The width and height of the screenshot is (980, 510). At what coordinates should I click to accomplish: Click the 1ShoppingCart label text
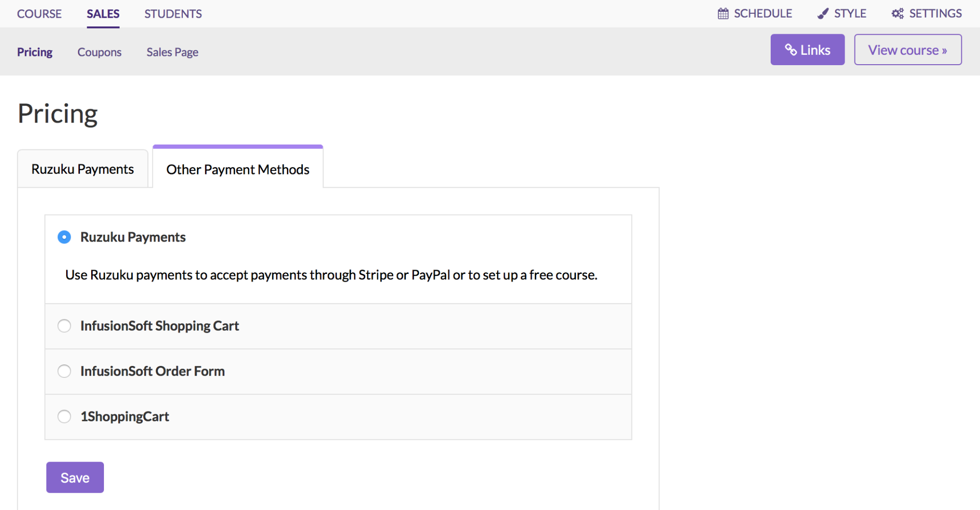pos(125,416)
